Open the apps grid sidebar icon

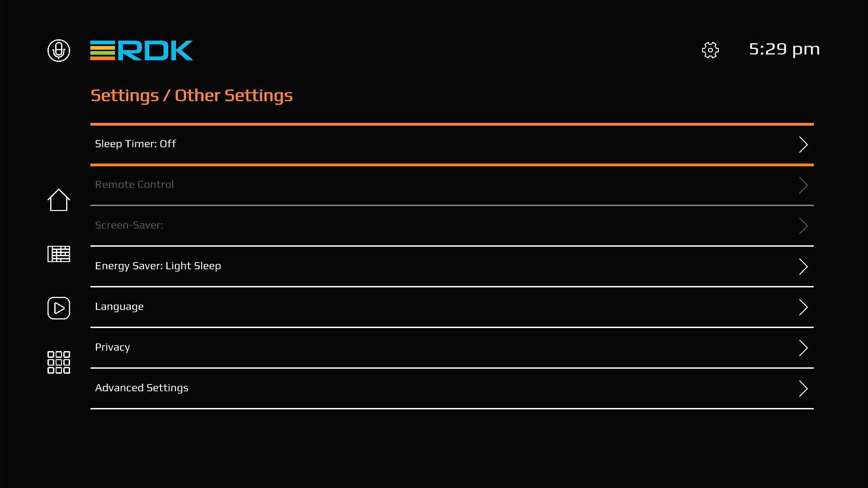pyautogui.click(x=59, y=362)
